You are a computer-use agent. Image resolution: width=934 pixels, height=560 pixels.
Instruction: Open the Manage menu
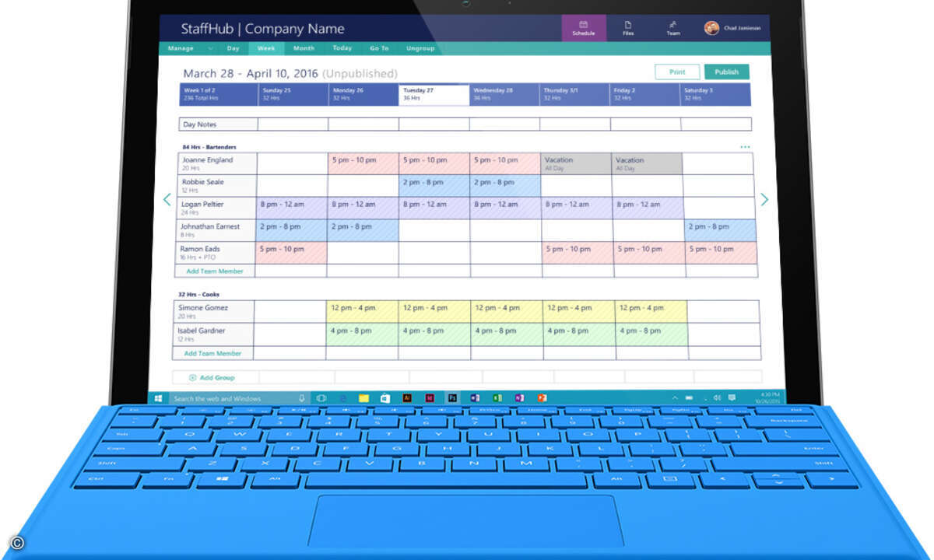[181, 48]
